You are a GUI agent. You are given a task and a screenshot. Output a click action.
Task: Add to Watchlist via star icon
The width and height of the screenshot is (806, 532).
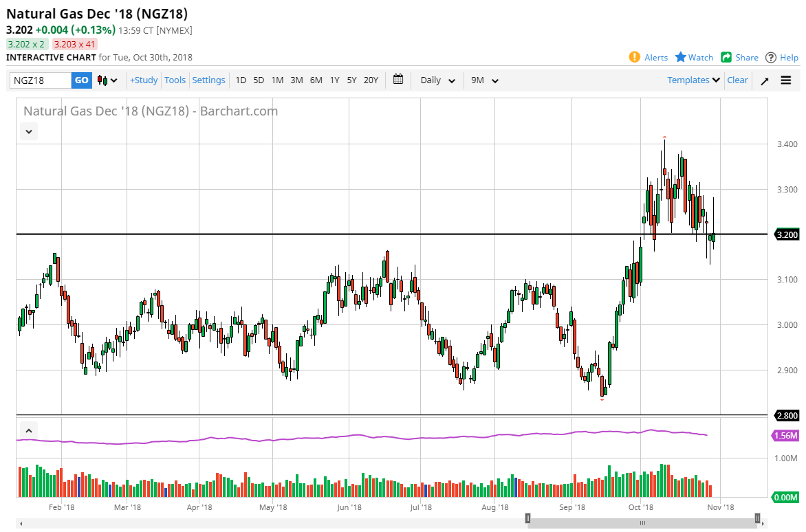point(681,57)
